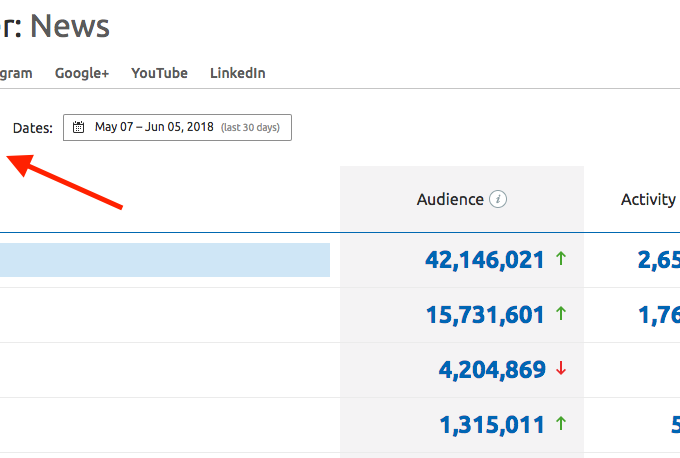Image resolution: width=680 pixels, height=458 pixels.
Task: Sort by the Audience column header
Action: pyautogui.click(x=450, y=199)
